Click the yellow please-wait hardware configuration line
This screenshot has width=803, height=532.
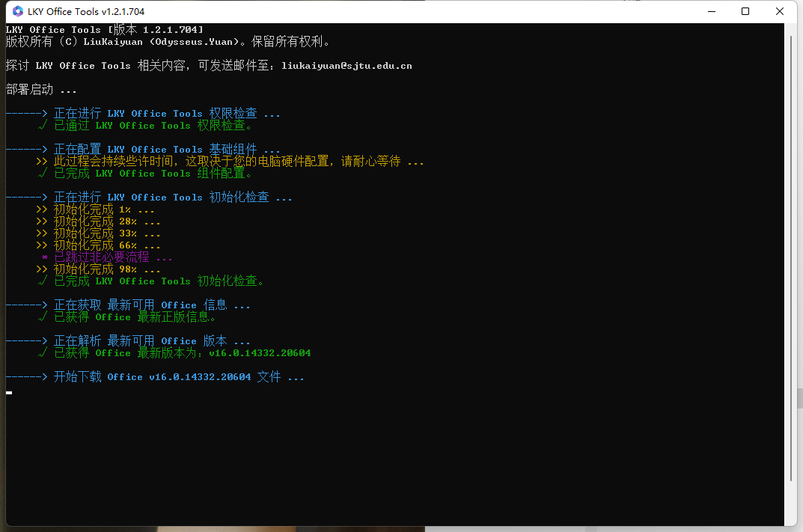(230, 162)
